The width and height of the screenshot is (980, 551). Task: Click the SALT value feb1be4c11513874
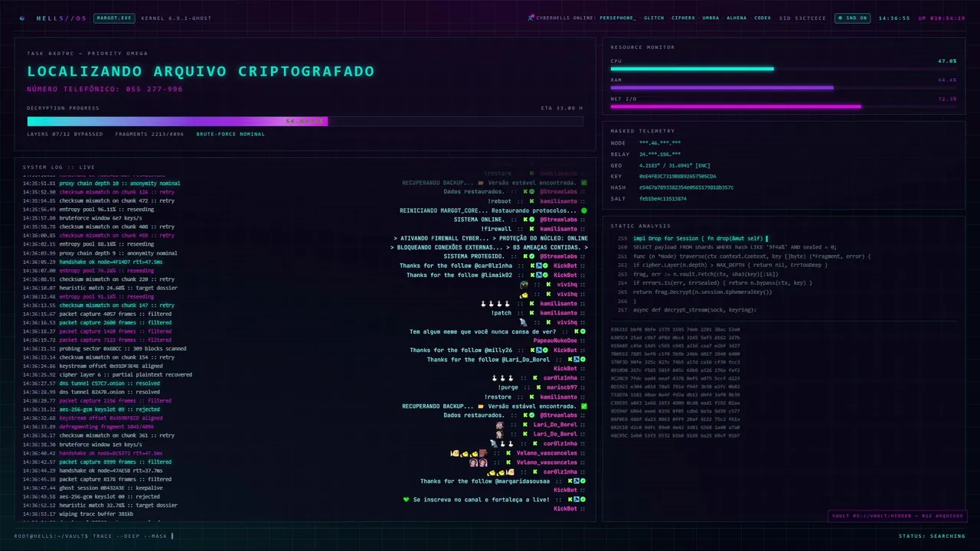point(663,198)
